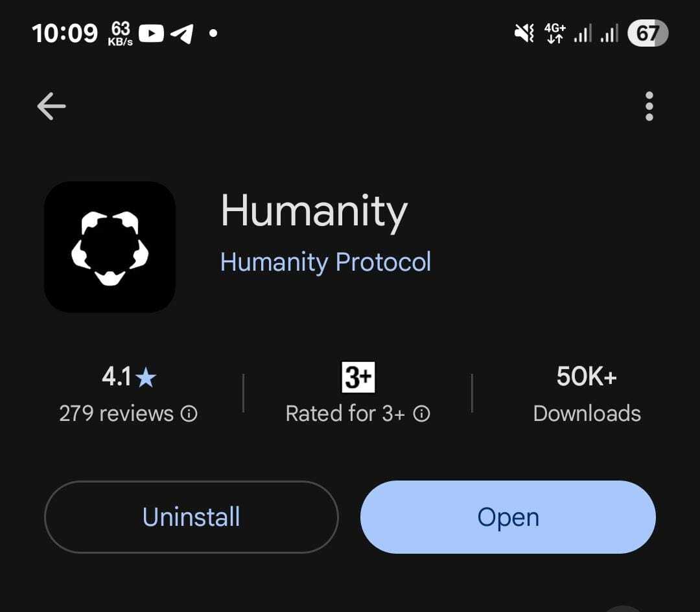This screenshot has width=700, height=612.
Task: Tap the 279 reviews label
Action: click(x=116, y=413)
